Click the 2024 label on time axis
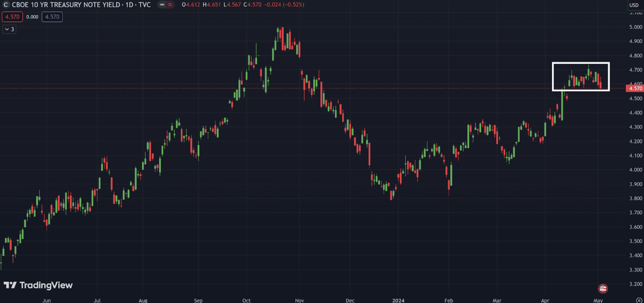Screen dimensions: 644x303 (398, 300)
